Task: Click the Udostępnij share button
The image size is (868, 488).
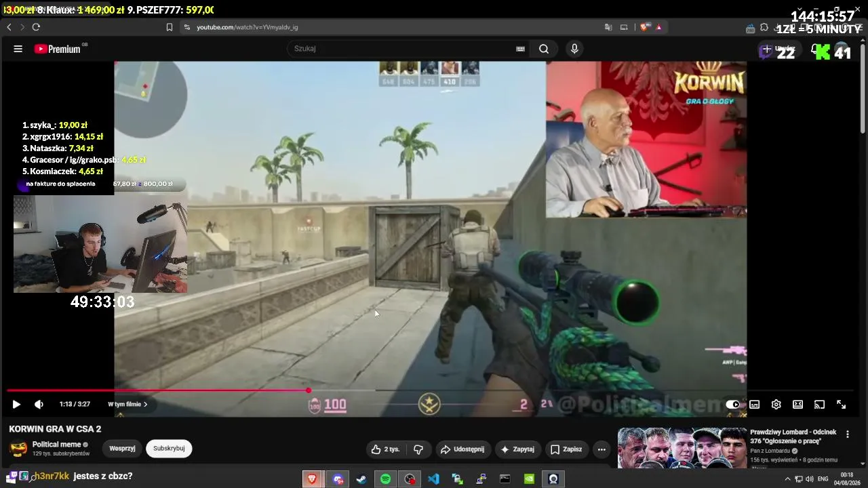Action: click(462, 449)
